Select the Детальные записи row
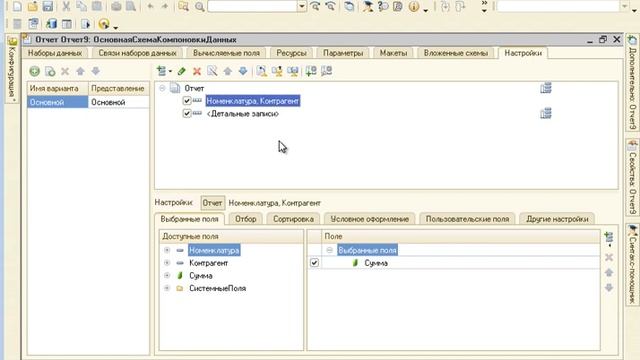The height and width of the screenshot is (360, 640). click(242, 114)
